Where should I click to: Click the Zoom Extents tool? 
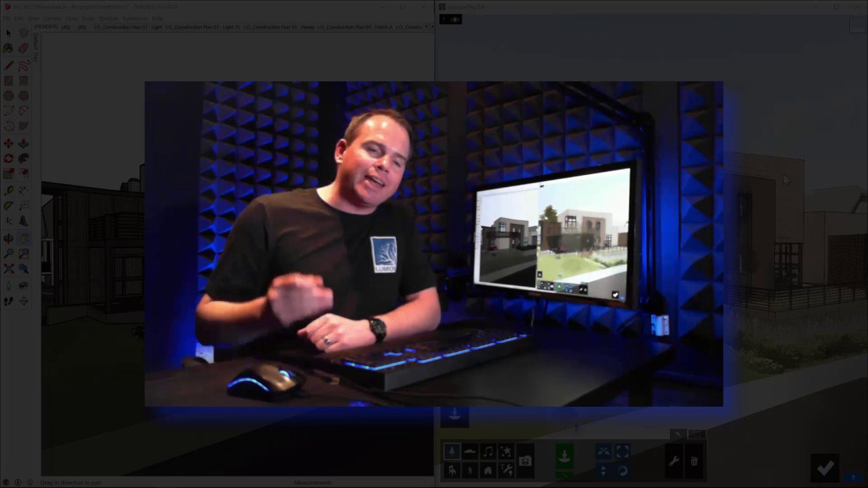(8, 268)
